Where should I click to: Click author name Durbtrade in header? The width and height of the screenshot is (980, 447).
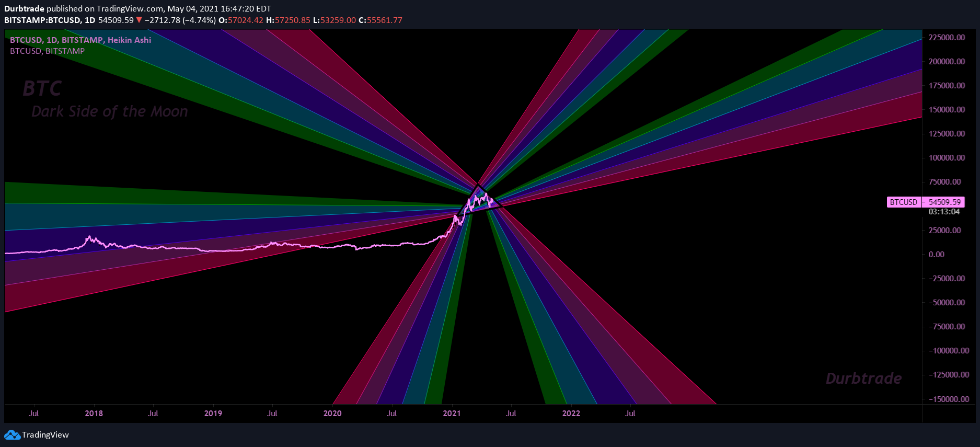pos(24,8)
